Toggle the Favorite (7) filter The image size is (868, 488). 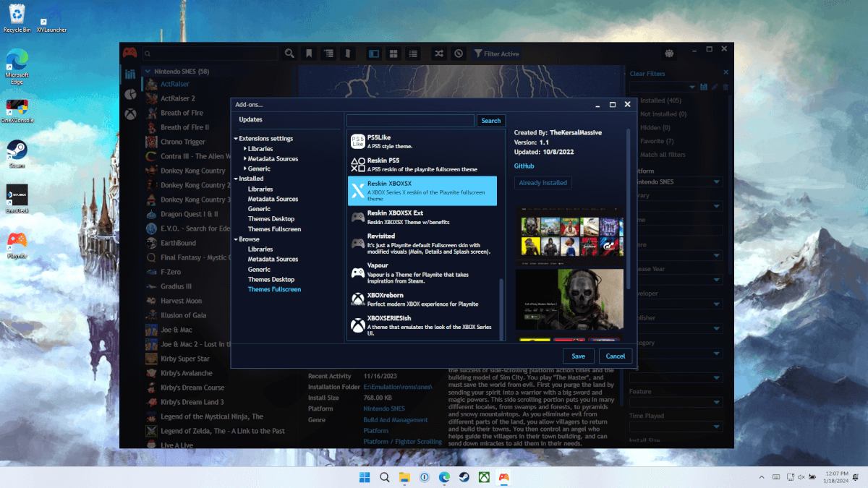[x=657, y=141]
